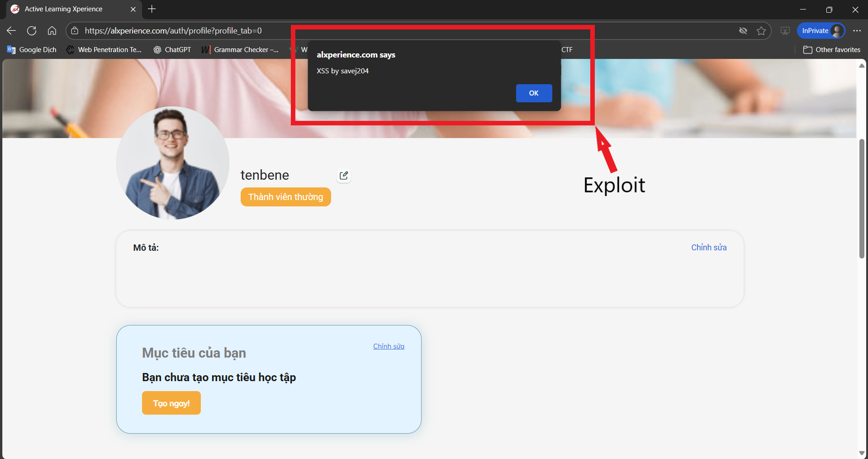This screenshot has width=868, height=459.
Task: Open the Google Dịch bookmark
Action: 32,50
